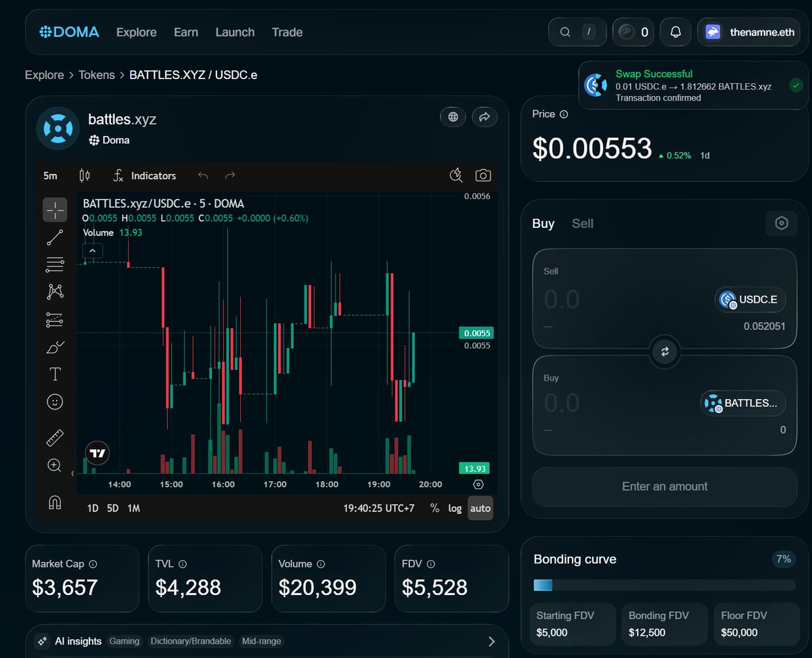The height and width of the screenshot is (658, 812).
Task: Click the Price info icon
Action: [564, 114]
